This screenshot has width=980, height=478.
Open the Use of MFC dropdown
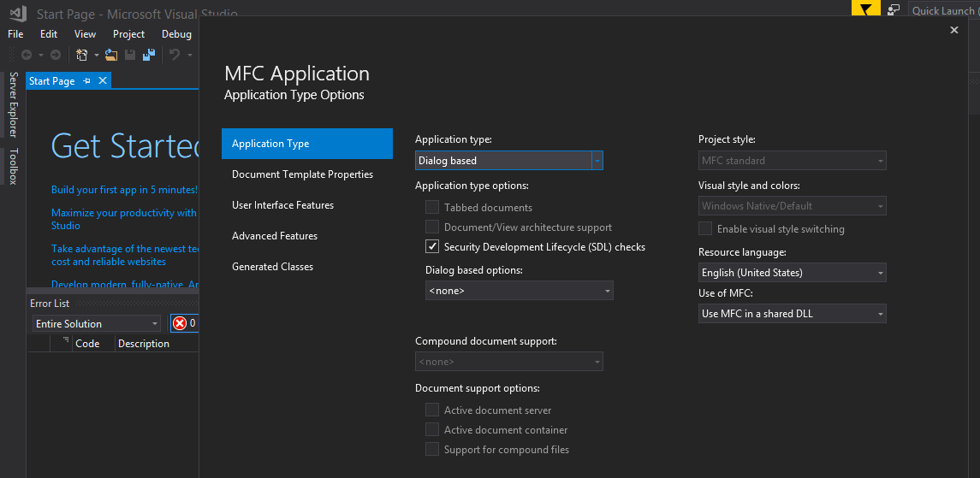pos(792,313)
